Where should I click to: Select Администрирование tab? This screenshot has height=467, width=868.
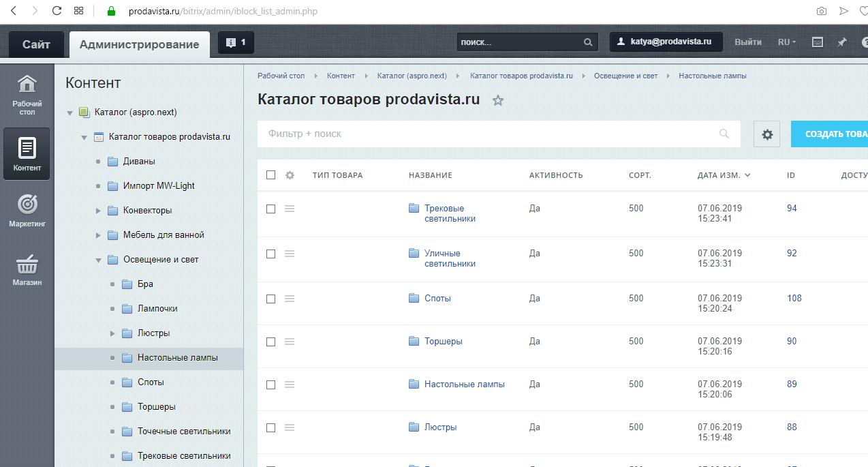pos(140,44)
